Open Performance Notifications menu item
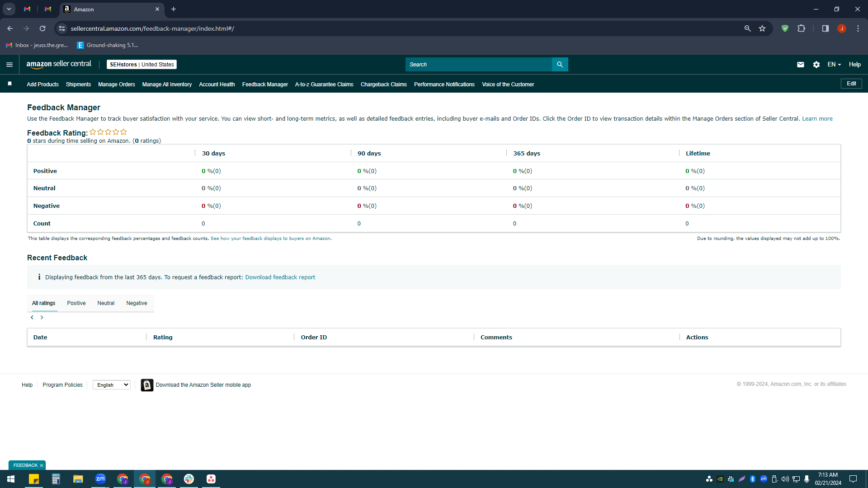The width and height of the screenshot is (868, 488). click(444, 84)
